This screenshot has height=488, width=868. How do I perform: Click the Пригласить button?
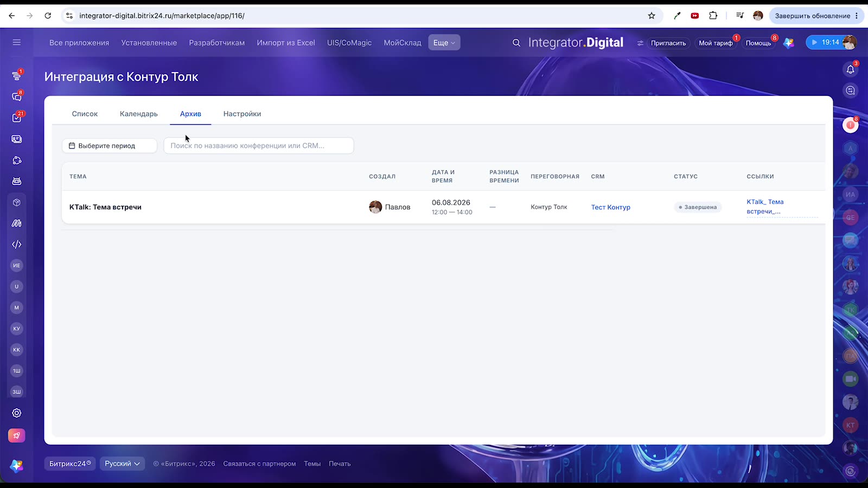tap(668, 43)
